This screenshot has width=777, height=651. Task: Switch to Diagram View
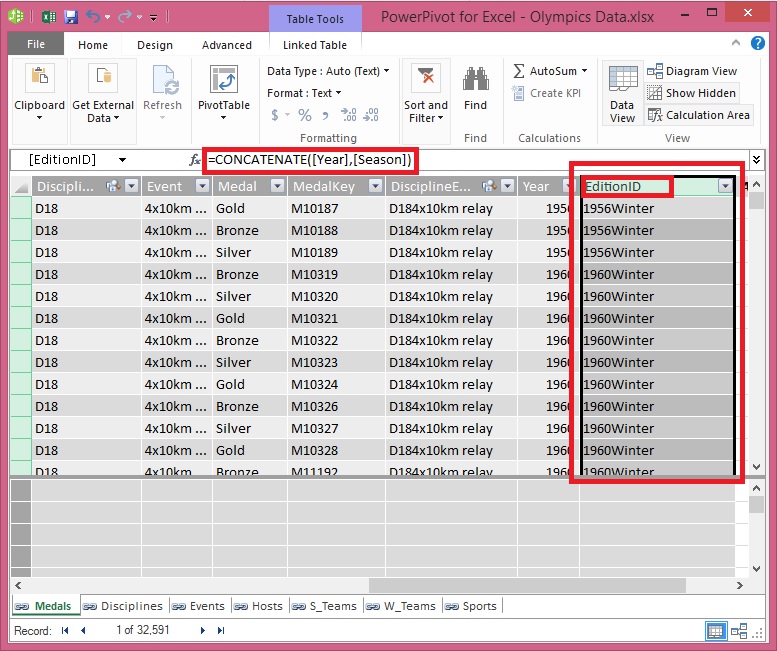click(692, 71)
